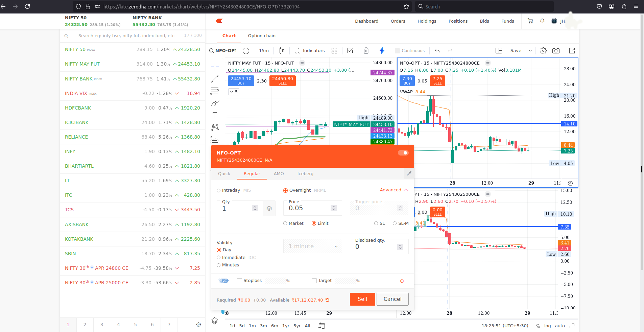
Task: Open chart settings gear
Action: [543, 51]
